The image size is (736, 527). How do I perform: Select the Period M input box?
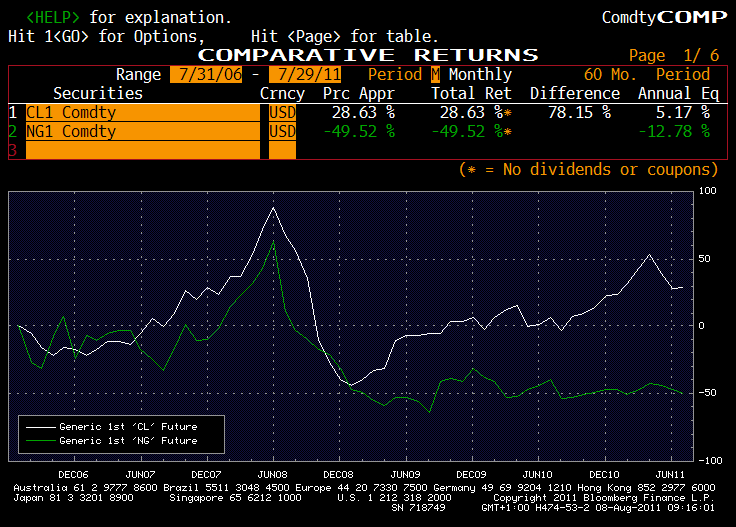[435, 75]
